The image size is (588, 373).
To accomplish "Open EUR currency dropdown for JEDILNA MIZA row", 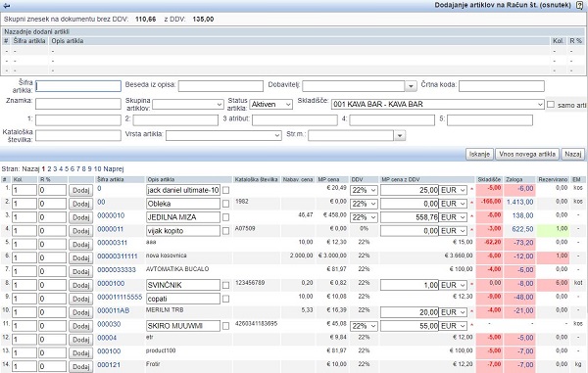I will pos(453,217).
